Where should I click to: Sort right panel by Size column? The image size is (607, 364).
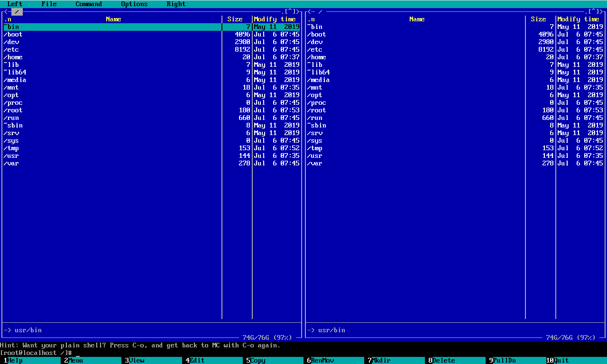tap(538, 19)
